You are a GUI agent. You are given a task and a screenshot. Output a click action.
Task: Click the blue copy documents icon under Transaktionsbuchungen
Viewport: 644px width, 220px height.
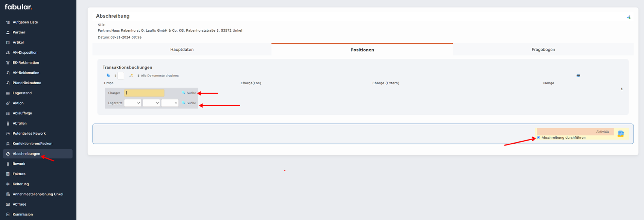pyautogui.click(x=108, y=76)
